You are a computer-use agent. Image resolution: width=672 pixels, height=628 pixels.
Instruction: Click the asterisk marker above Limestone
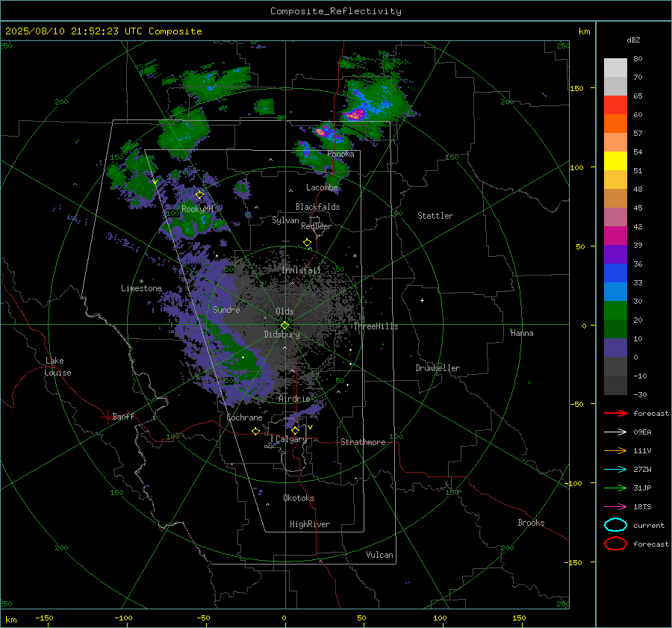tap(141, 282)
